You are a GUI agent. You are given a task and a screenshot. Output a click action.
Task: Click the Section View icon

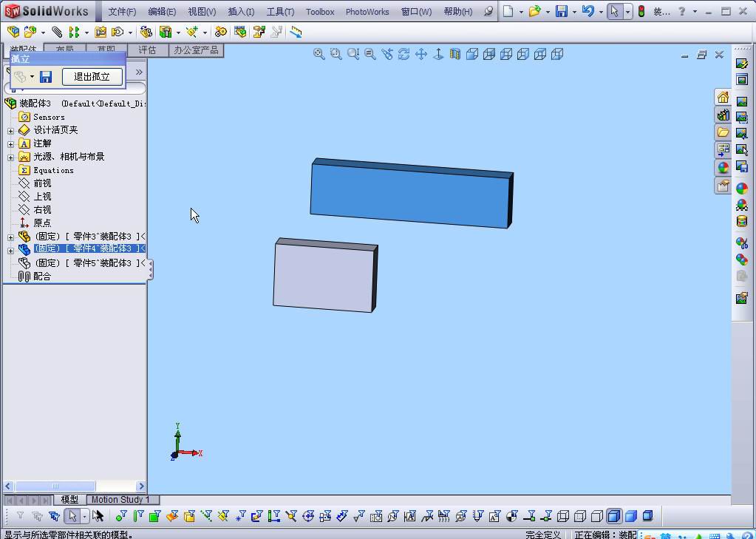(454, 54)
